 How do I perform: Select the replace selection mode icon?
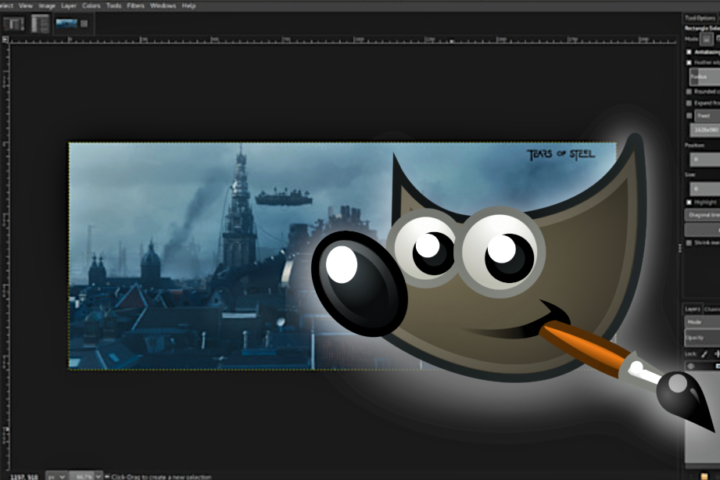706,39
